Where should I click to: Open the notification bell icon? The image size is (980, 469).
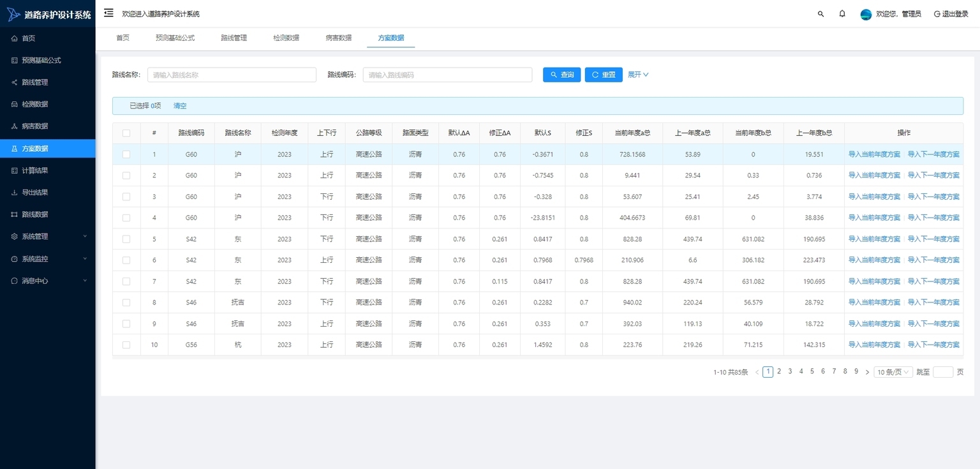[842, 13]
